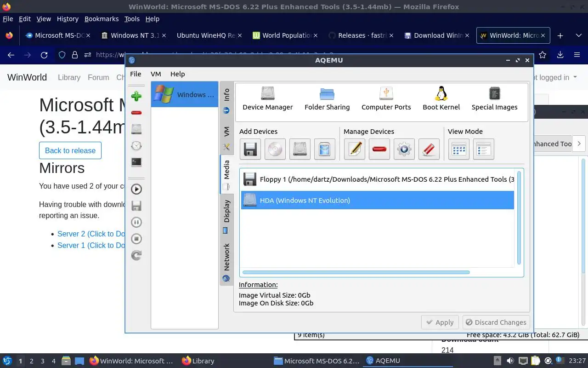Select the Windows VM in the VM list
Screen dimensions: 588x368
185,94
